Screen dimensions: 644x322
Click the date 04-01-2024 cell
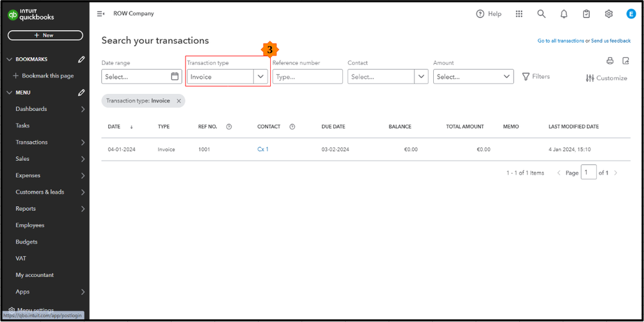[x=122, y=149]
